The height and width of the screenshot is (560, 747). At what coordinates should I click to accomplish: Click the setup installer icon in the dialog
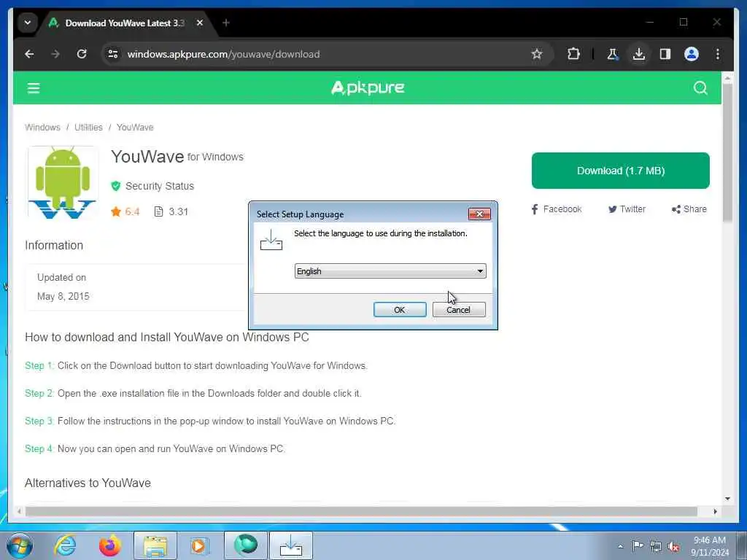pyautogui.click(x=271, y=240)
